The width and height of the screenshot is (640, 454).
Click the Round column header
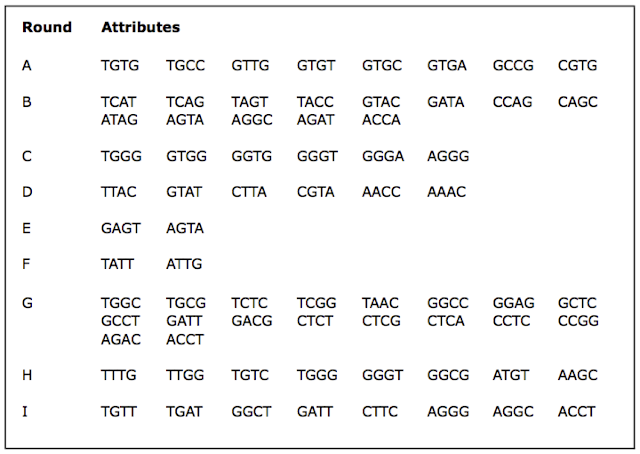pos(47,27)
